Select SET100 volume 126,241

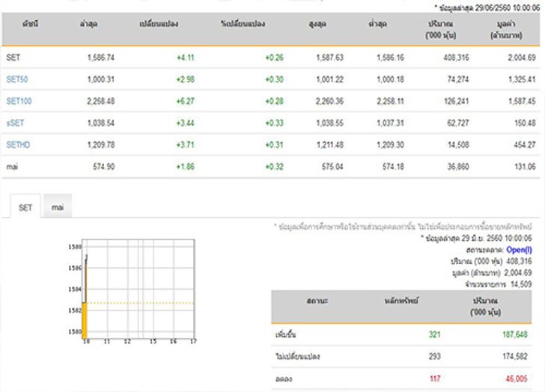(x=456, y=101)
